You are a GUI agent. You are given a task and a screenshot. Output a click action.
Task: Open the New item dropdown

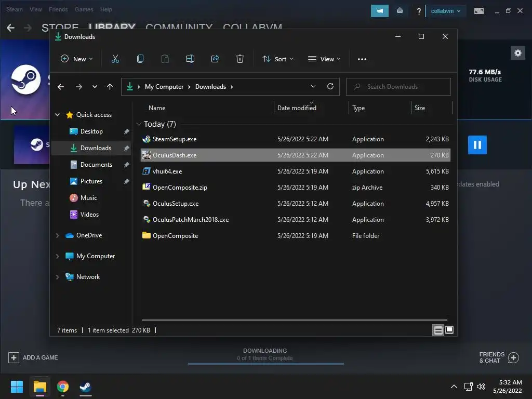(x=77, y=59)
